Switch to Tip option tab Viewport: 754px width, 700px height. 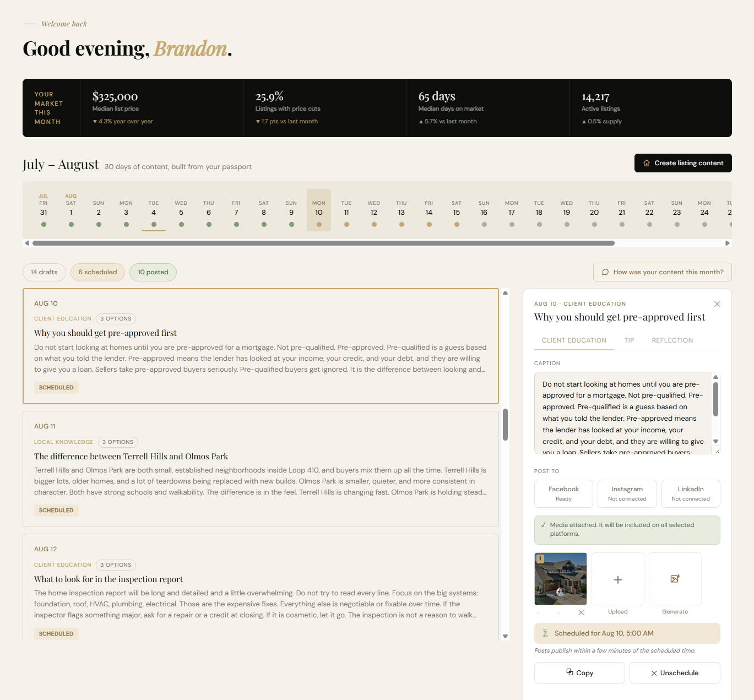(629, 340)
